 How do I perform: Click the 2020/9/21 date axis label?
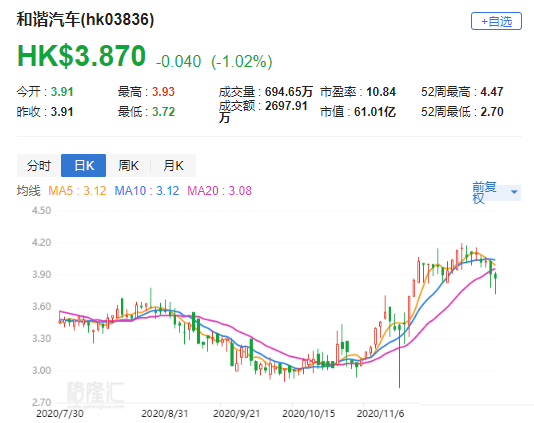(x=237, y=414)
